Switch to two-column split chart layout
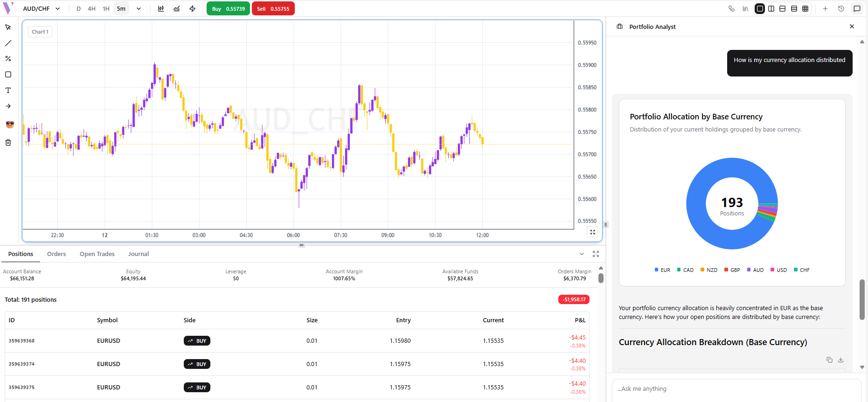The width and height of the screenshot is (868, 402). point(771,9)
